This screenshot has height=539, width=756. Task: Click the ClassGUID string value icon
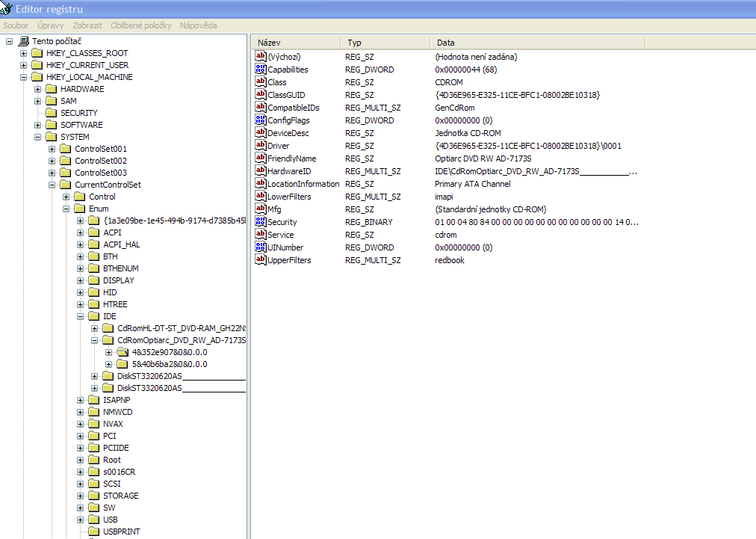[x=261, y=95]
